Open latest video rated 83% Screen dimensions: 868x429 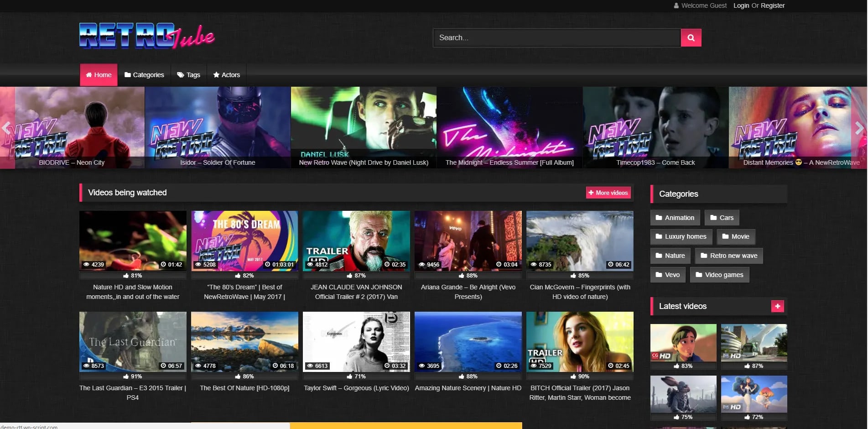click(x=683, y=343)
